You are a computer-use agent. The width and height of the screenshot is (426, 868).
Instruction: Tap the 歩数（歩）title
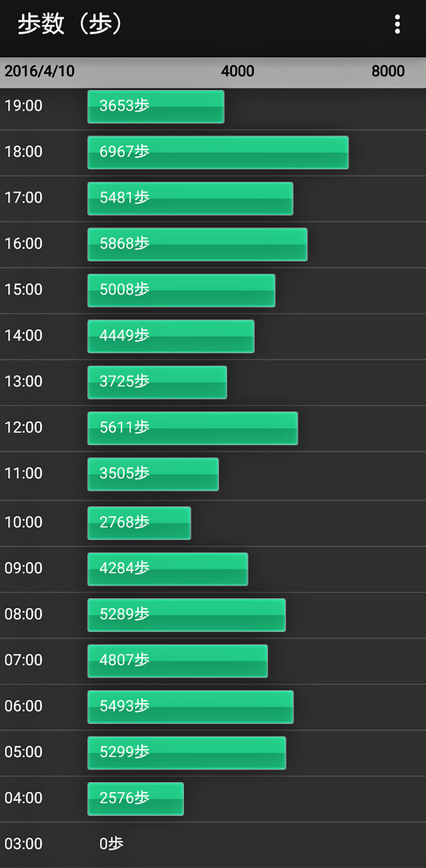tap(70, 24)
